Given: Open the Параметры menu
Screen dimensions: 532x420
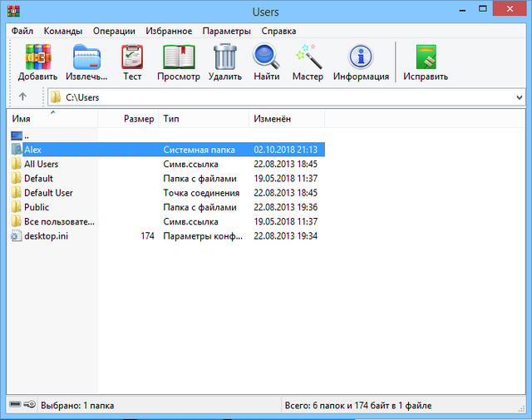Looking at the screenshot, I should (224, 31).
